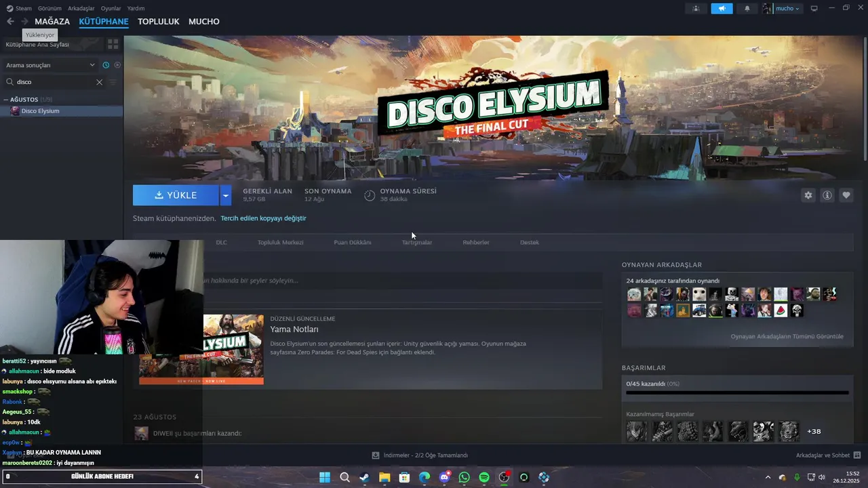Open friends chat grid icon bottom right
Image resolution: width=868 pixels, height=488 pixels.
click(x=857, y=455)
